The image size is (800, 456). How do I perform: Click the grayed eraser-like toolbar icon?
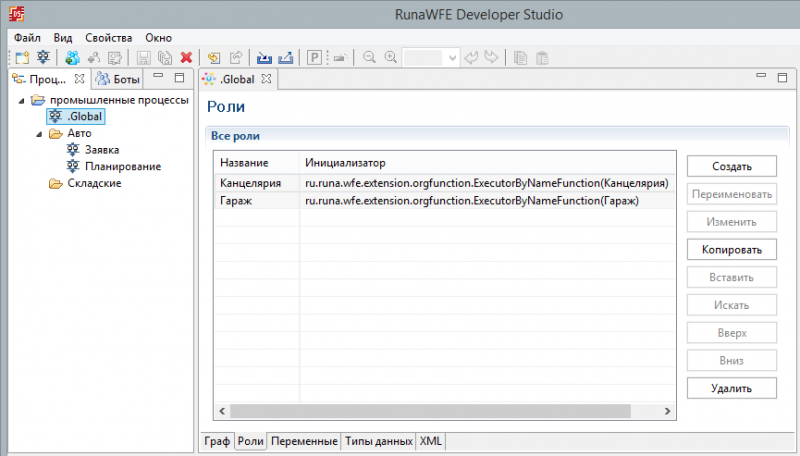[x=340, y=58]
